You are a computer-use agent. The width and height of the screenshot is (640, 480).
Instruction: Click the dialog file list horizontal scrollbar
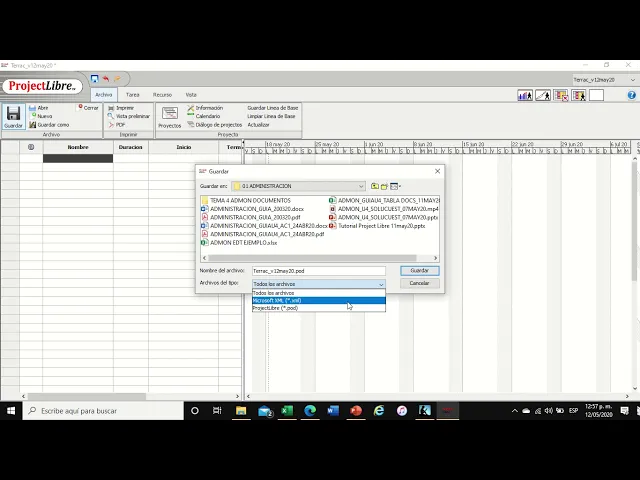point(312,258)
